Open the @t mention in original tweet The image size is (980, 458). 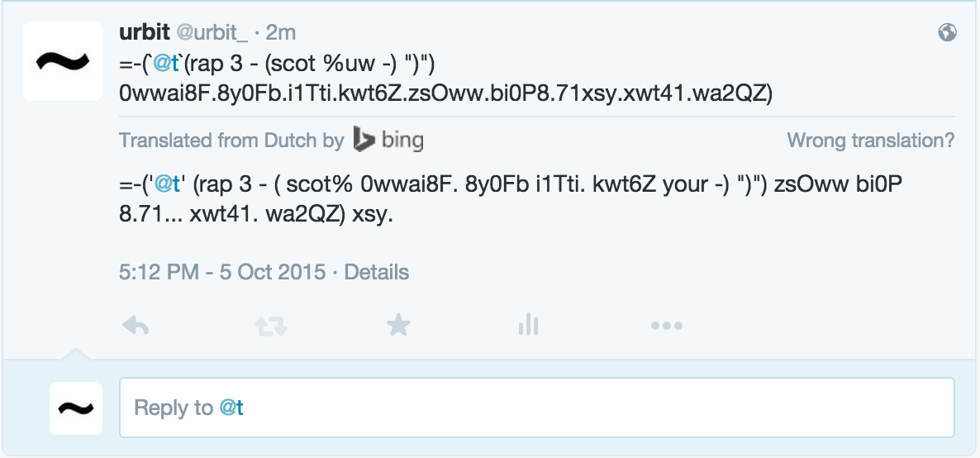(x=166, y=63)
